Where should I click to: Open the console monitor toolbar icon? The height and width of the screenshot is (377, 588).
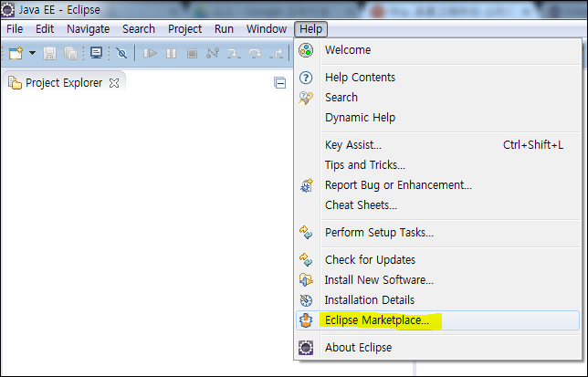[x=97, y=53]
